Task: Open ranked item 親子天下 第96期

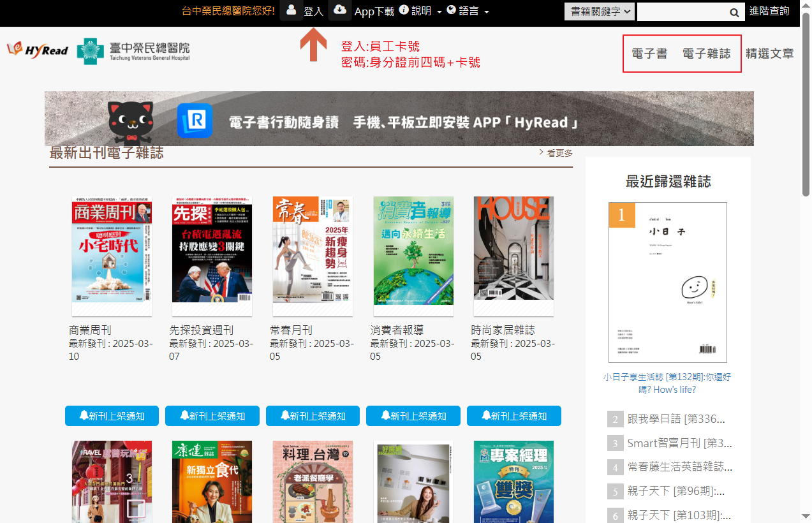Action: [676, 492]
